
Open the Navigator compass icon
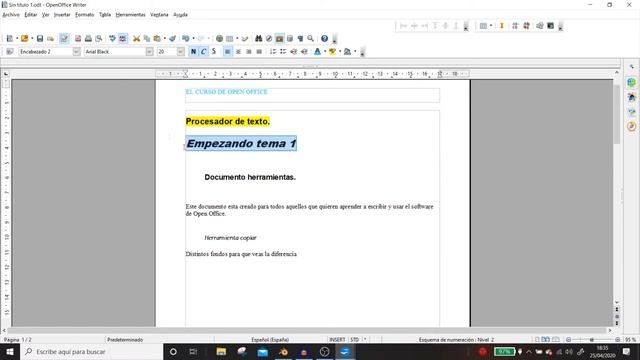[x=269, y=38]
